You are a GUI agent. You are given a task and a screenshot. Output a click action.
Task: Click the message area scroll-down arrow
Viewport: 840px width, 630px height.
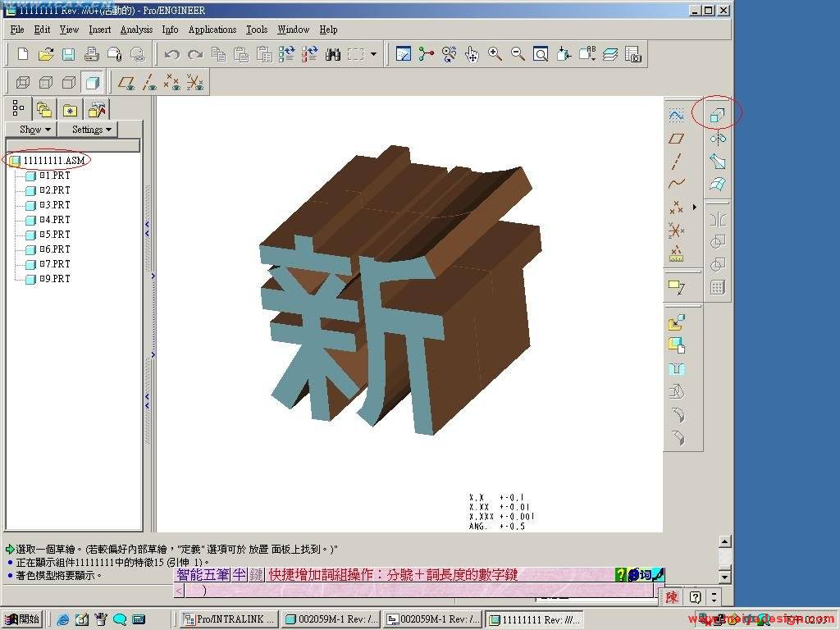click(724, 577)
